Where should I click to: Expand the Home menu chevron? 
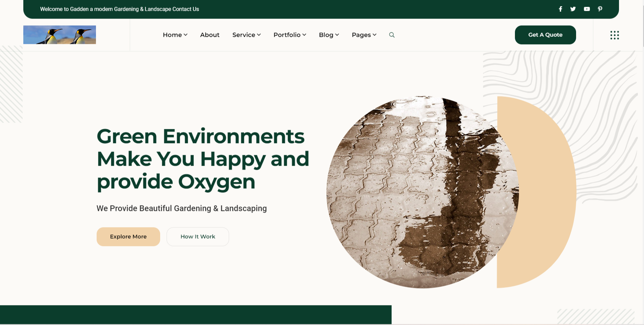185,35
